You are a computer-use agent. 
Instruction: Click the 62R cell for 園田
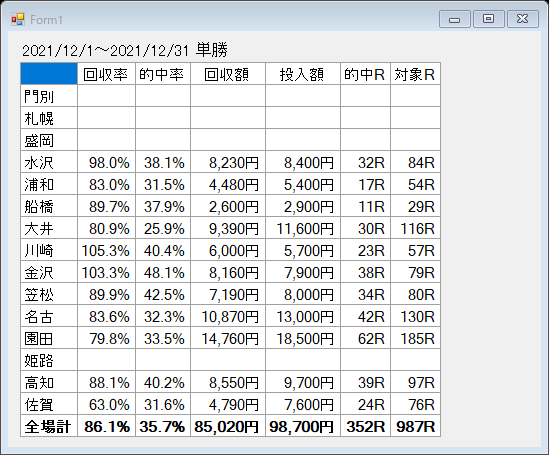coord(366,338)
